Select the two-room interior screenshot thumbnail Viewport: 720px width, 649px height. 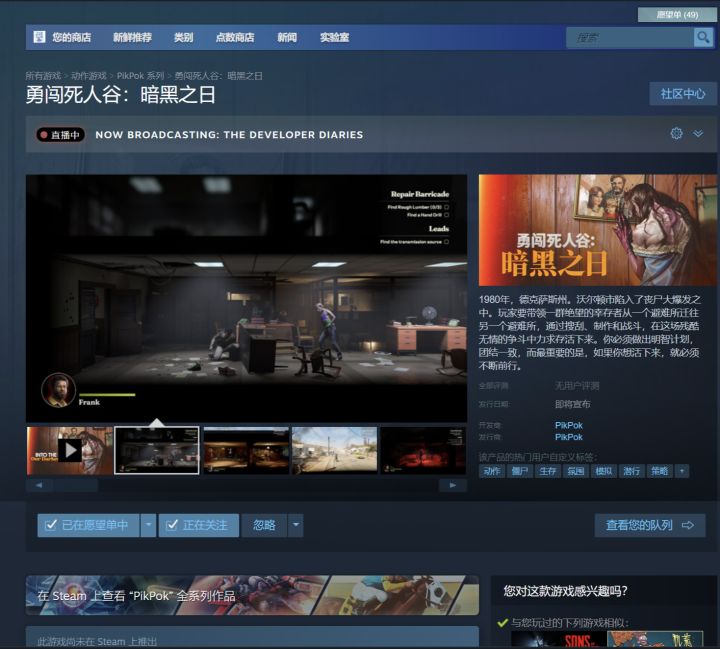point(246,451)
